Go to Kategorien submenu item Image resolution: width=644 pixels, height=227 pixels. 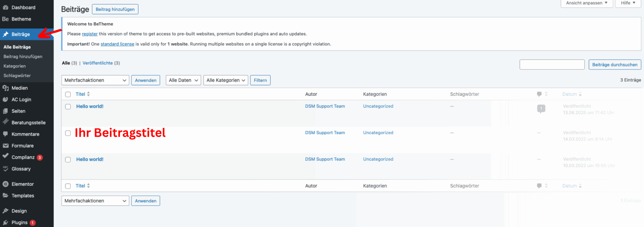pos(15,66)
